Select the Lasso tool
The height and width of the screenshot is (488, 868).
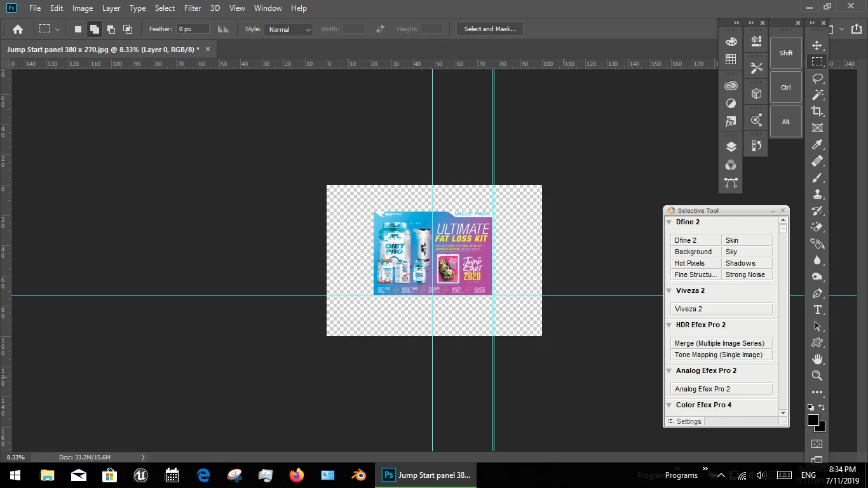tap(817, 78)
